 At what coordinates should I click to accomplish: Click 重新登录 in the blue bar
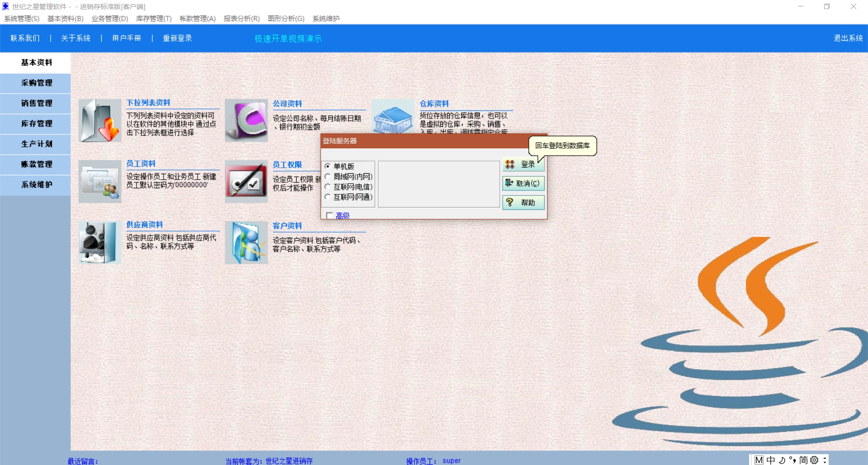coord(177,38)
